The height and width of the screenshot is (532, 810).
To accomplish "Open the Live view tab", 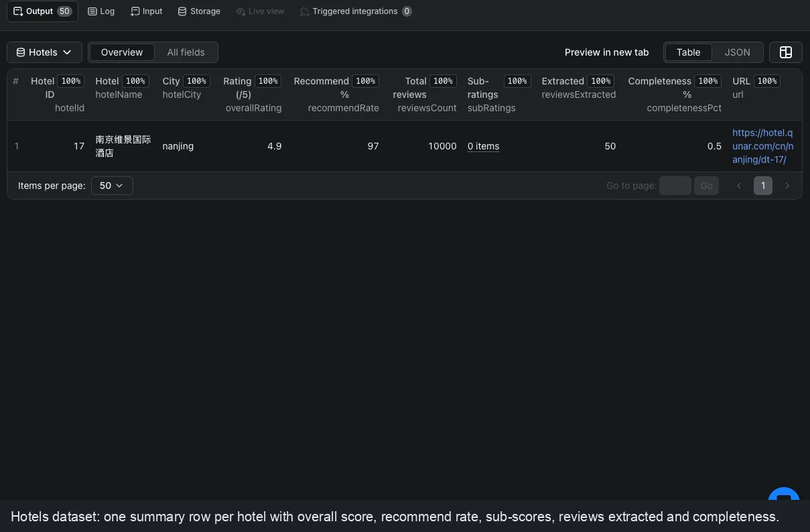I will coord(260,11).
